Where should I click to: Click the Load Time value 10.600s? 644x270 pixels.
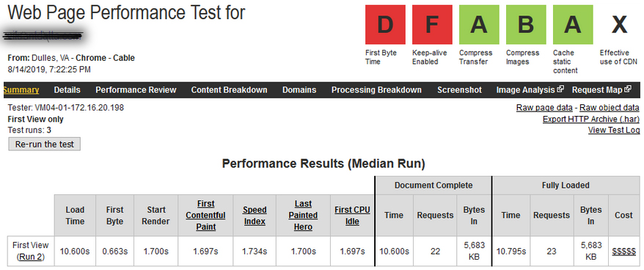point(75,251)
